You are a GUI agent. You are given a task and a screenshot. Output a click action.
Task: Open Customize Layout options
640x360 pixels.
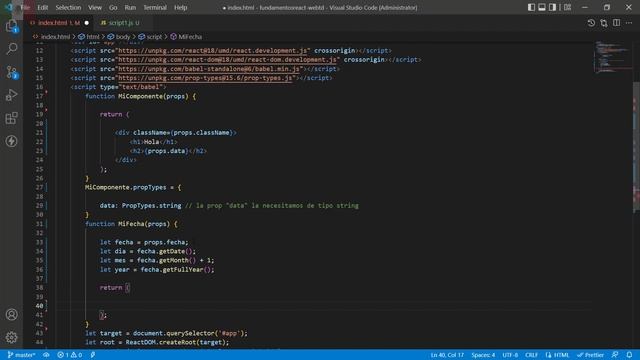(567, 7)
